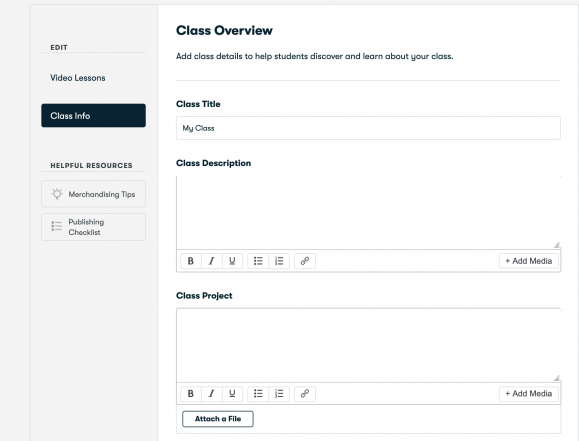
Task: Open Merchandising Tips resource
Action: 93,194
